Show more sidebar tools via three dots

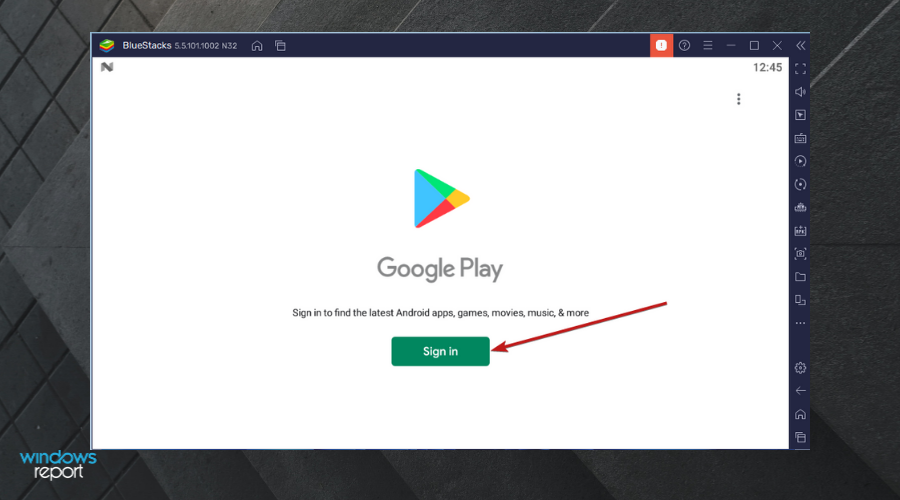tap(801, 323)
